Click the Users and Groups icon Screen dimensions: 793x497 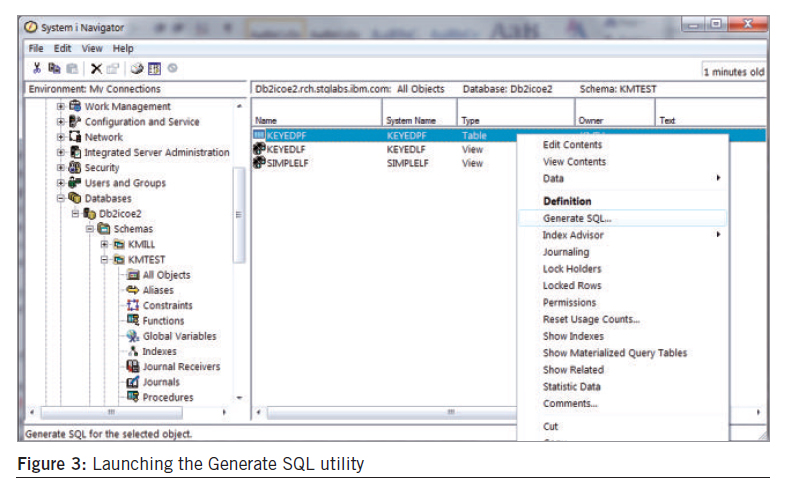pos(75,183)
